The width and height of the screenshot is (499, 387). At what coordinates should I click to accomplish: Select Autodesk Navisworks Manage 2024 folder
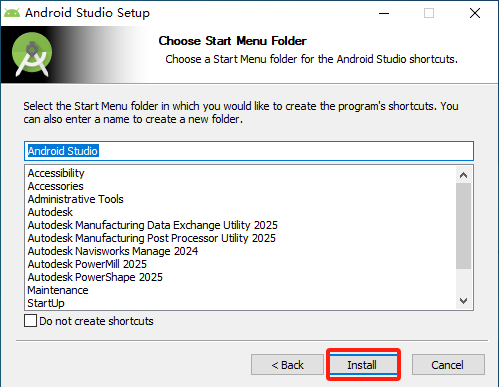pyautogui.click(x=113, y=251)
